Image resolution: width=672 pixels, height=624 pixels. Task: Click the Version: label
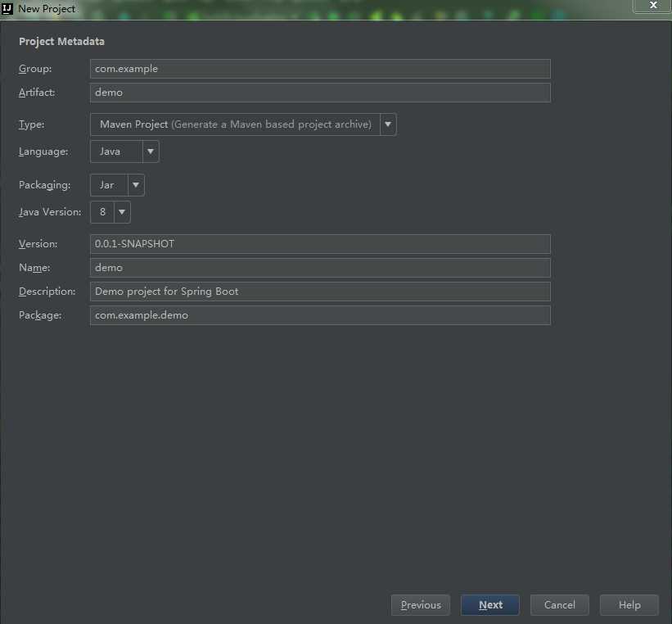pyautogui.click(x=38, y=243)
